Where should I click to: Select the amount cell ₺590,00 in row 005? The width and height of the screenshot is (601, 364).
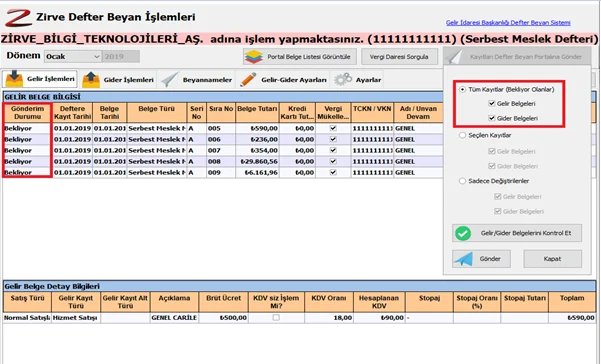[257, 128]
